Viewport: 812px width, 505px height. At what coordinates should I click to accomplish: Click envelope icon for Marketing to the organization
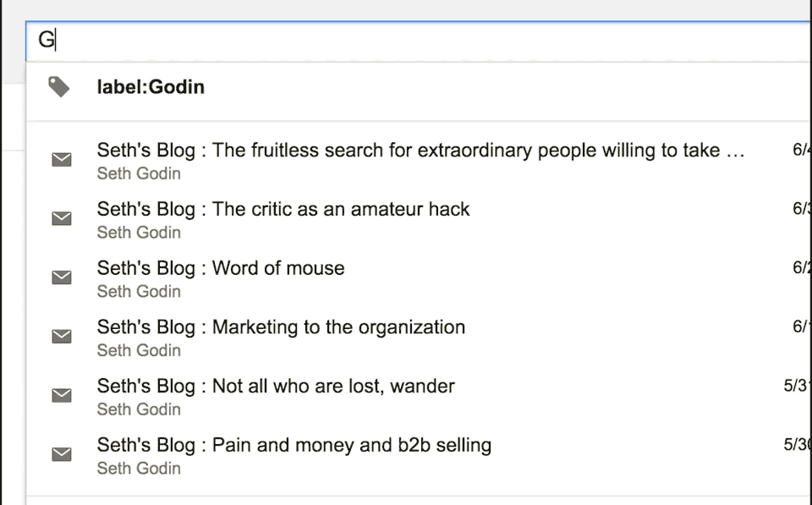point(62,337)
